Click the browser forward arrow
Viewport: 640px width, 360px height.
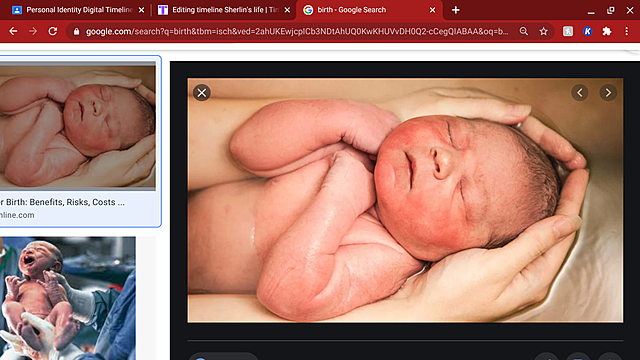33,31
